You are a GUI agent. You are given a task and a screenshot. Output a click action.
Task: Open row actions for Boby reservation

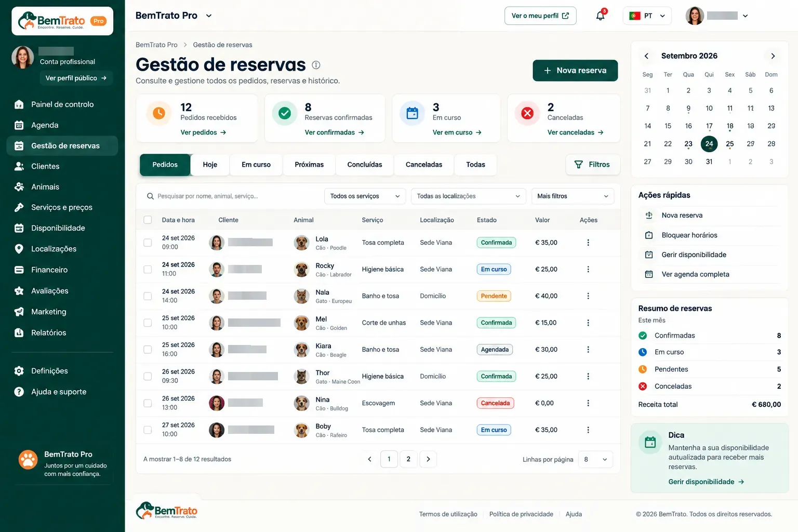(588, 430)
